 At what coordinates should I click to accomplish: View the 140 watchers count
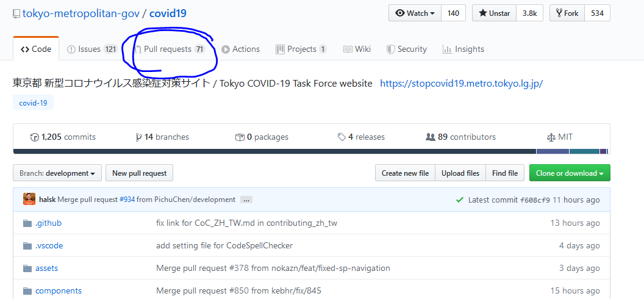pyautogui.click(x=453, y=13)
